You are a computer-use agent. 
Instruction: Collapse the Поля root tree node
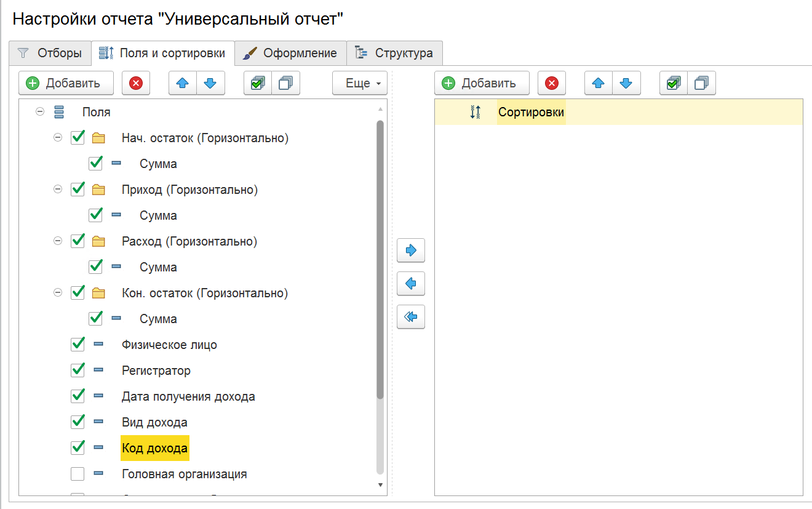40,112
